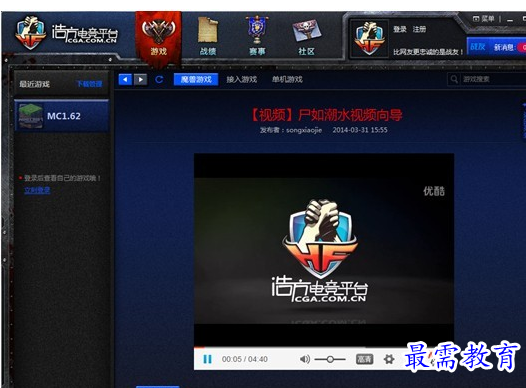Screen dimensions: 526x388
Task: Open the Minecraft MC1.62 game icon
Action: point(31,116)
